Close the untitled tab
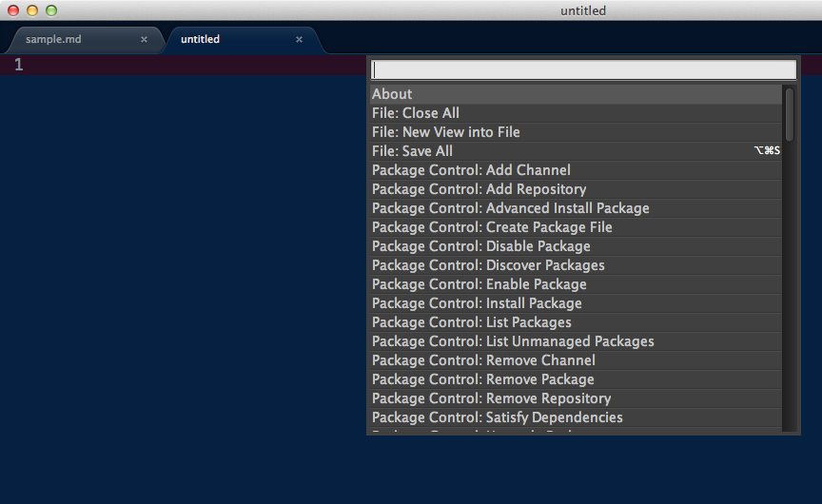 (x=299, y=39)
